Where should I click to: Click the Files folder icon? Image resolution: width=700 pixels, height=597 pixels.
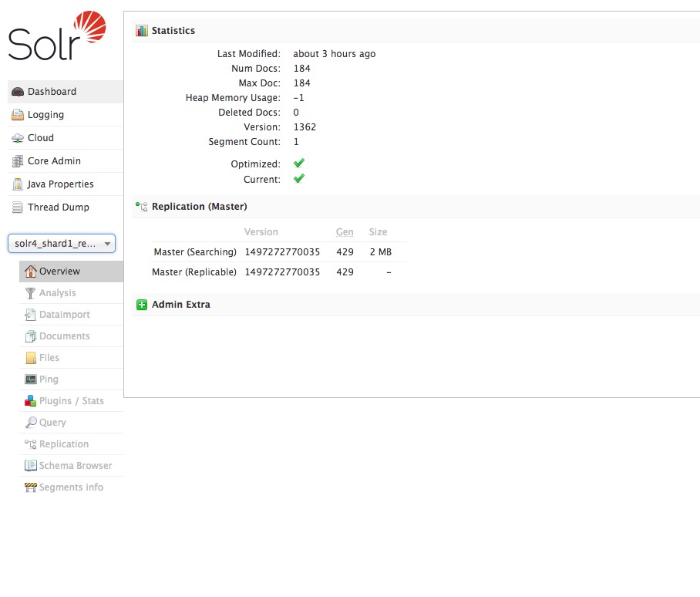[31, 358]
